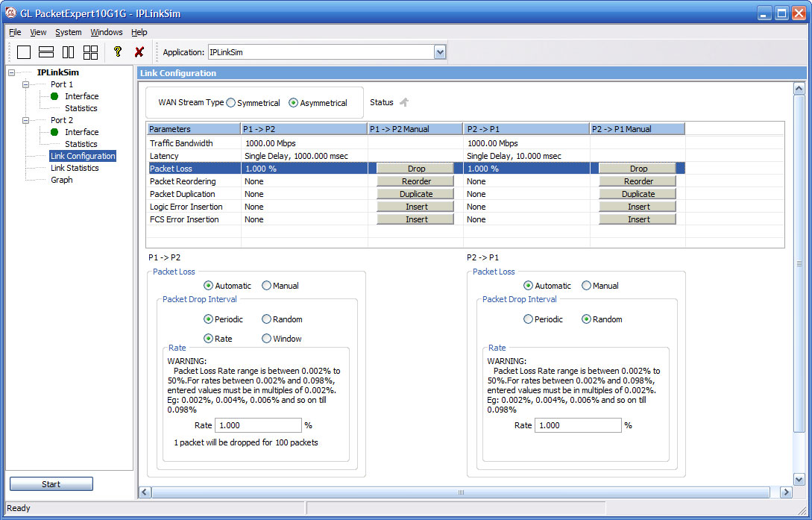812x520 pixels.
Task: Choose the horizontal split layout icon
Action: pos(46,51)
